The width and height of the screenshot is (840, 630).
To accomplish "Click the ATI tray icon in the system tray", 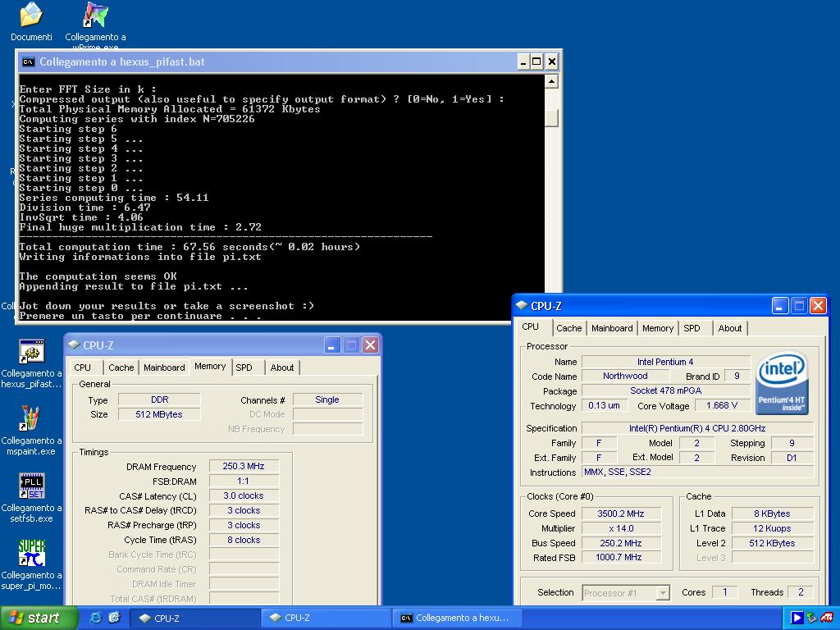I will pos(827,618).
